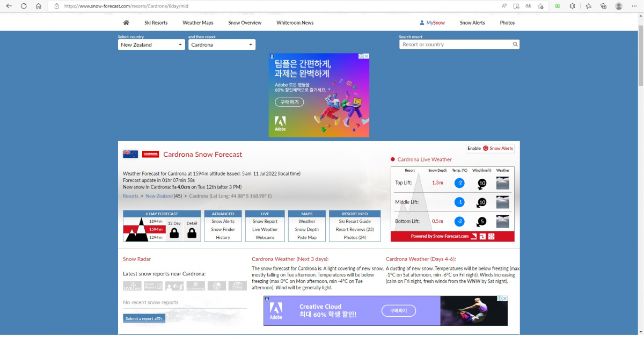
Task: Click Enable Snow Alerts button
Action: tap(490, 148)
